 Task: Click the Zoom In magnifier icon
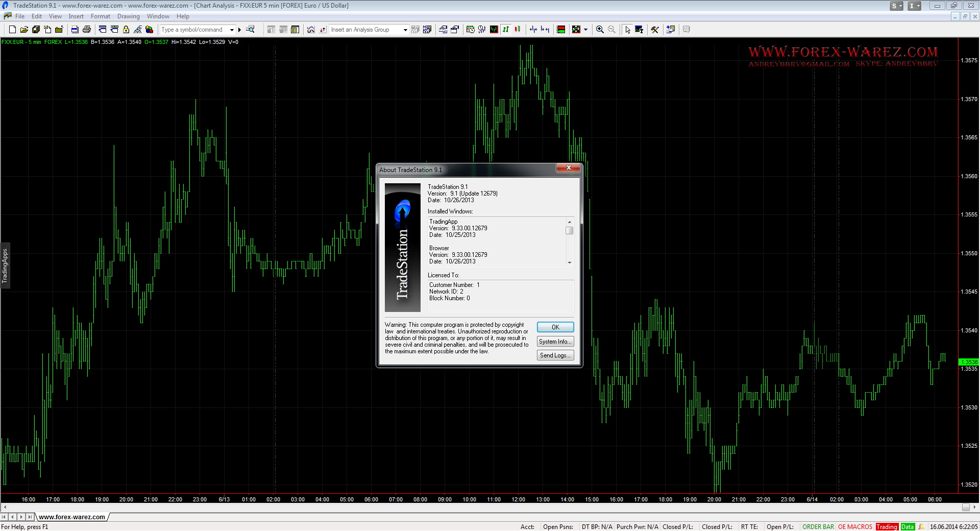(600, 30)
